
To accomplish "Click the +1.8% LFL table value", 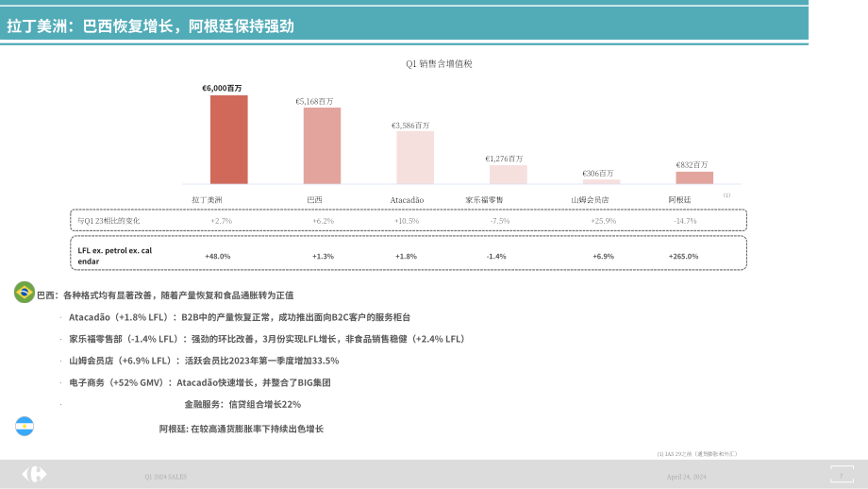I will [407, 257].
